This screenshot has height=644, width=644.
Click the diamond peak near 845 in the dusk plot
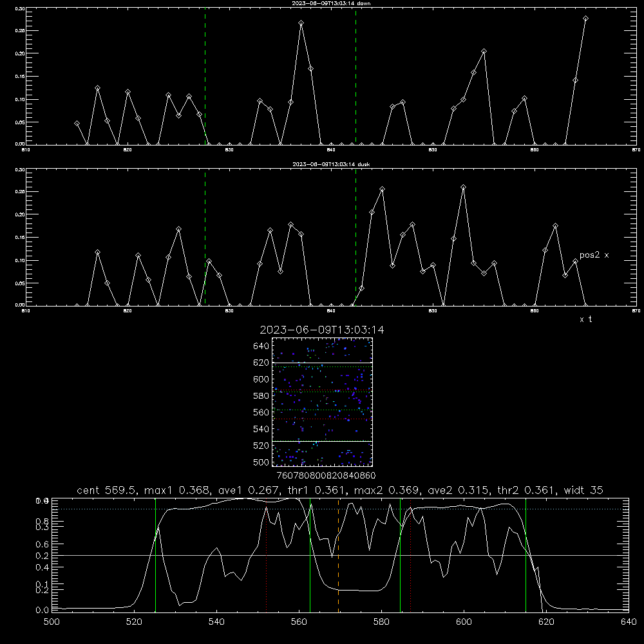click(383, 189)
